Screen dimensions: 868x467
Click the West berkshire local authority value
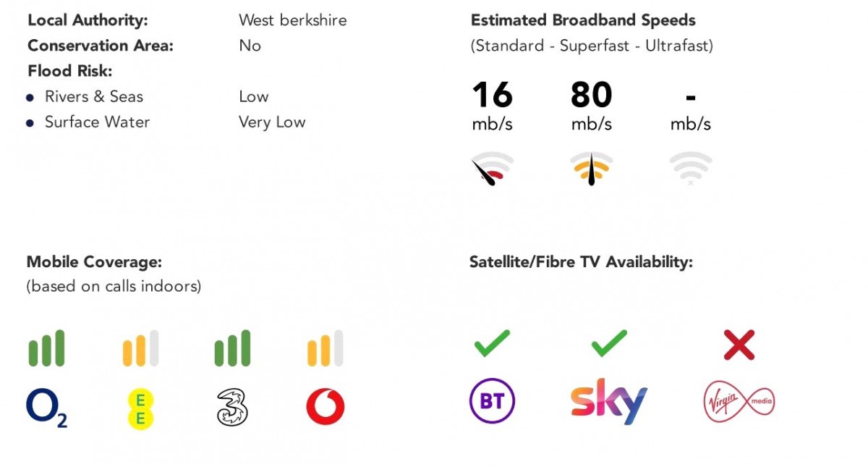[x=292, y=20]
